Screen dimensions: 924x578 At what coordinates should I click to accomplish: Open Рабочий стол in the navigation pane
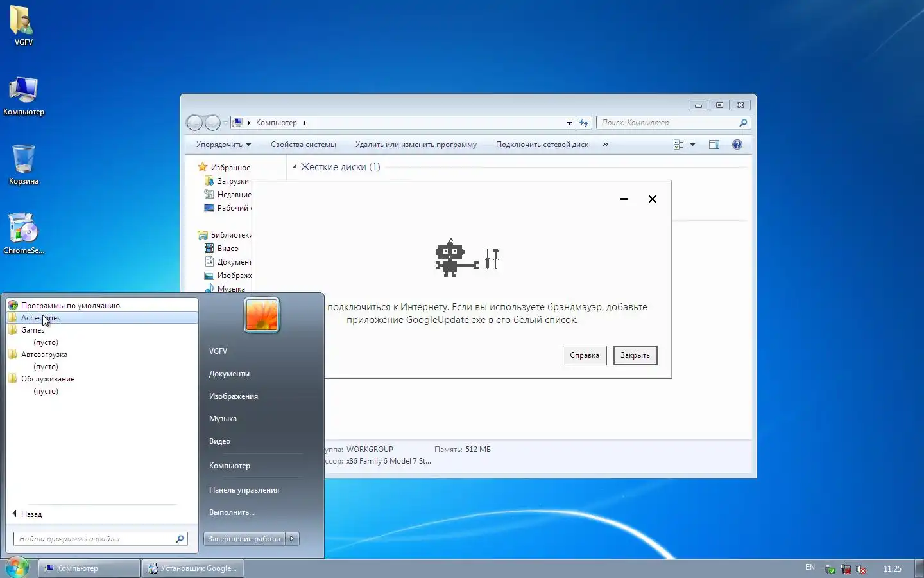click(228, 208)
